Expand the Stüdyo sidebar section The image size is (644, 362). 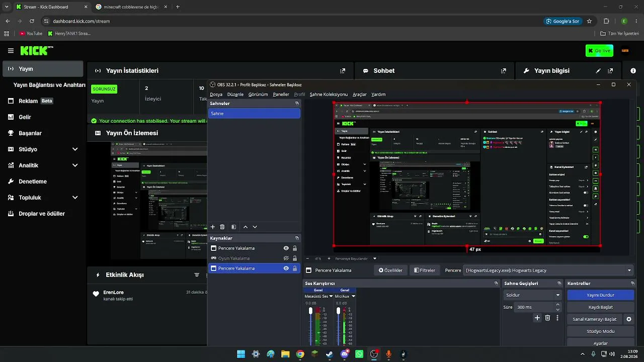75,149
